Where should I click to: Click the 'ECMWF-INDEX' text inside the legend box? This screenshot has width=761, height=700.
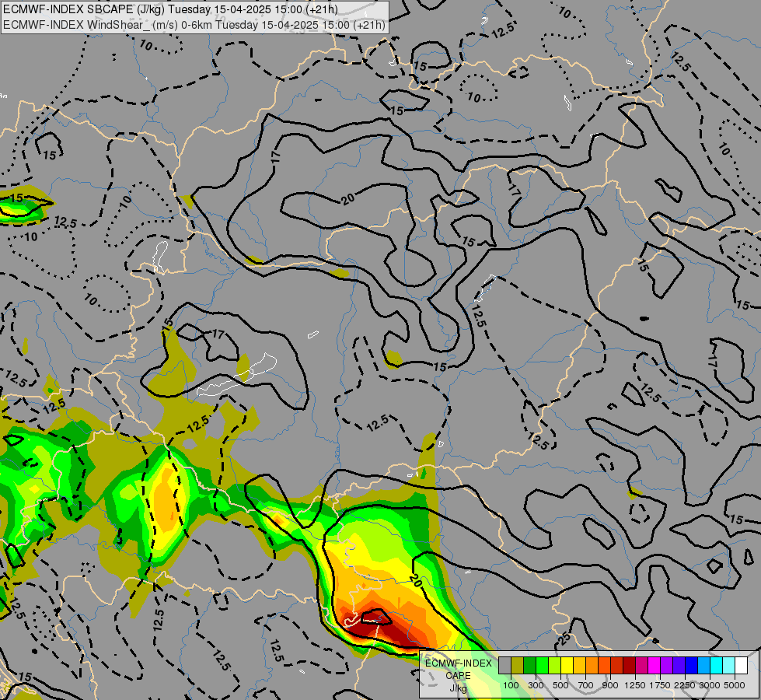point(459,663)
